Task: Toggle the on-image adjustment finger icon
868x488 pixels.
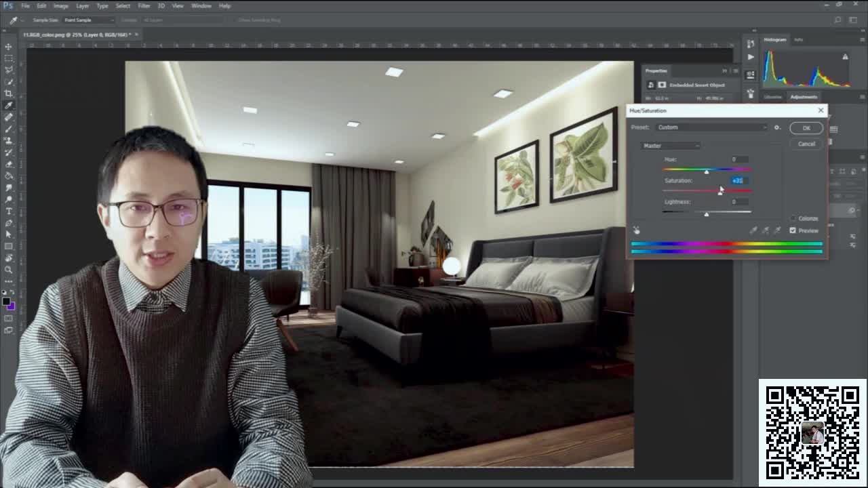Action: 636,230
